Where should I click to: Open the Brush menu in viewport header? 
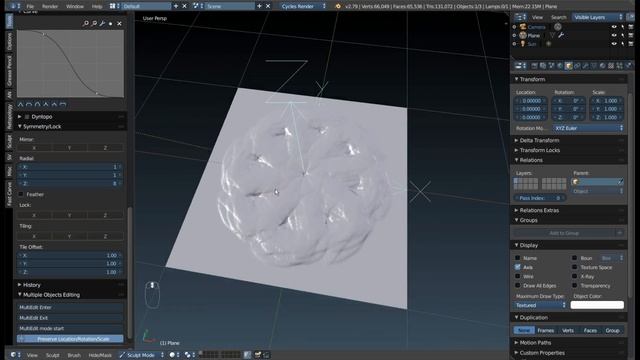tap(74, 355)
